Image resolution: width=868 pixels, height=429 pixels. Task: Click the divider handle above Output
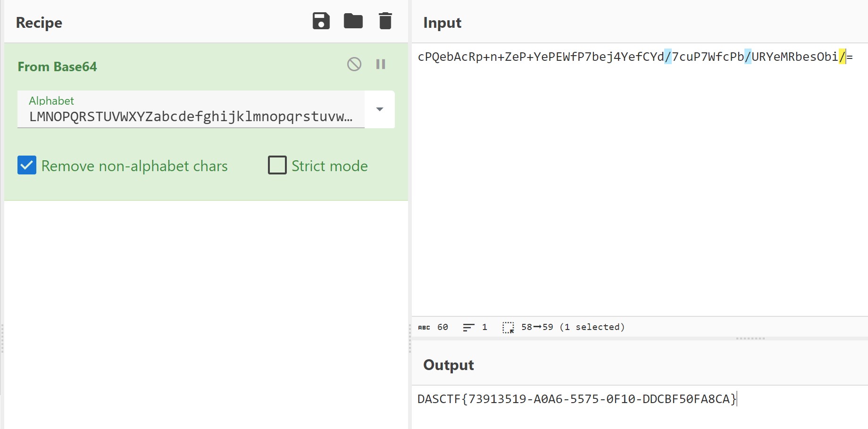[x=750, y=338]
